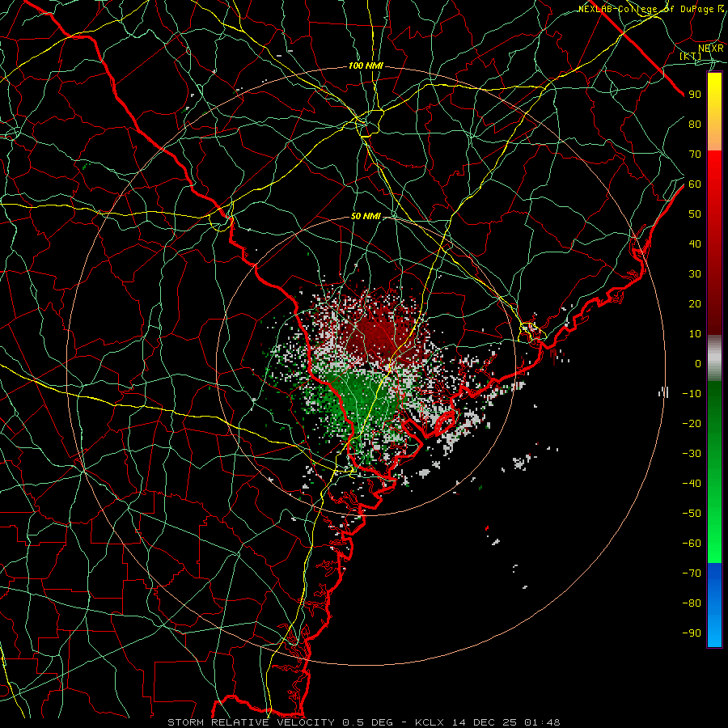Click the -70 value on the velocity scale
Viewport: 728px width, 728px height.
tap(692, 574)
